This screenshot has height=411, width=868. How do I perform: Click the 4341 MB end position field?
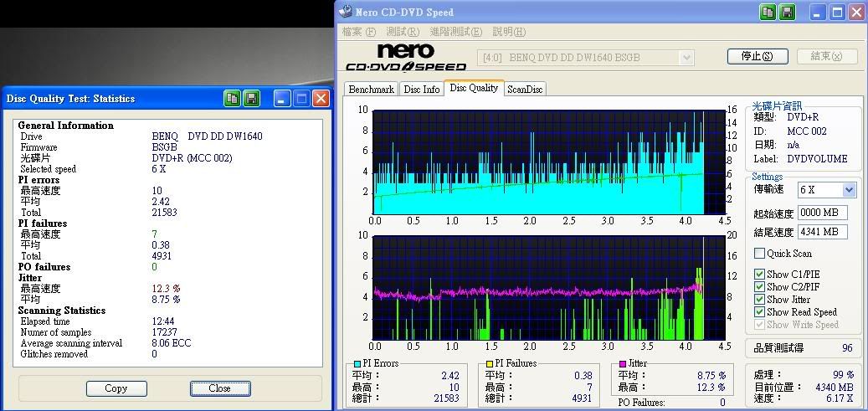click(822, 232)
